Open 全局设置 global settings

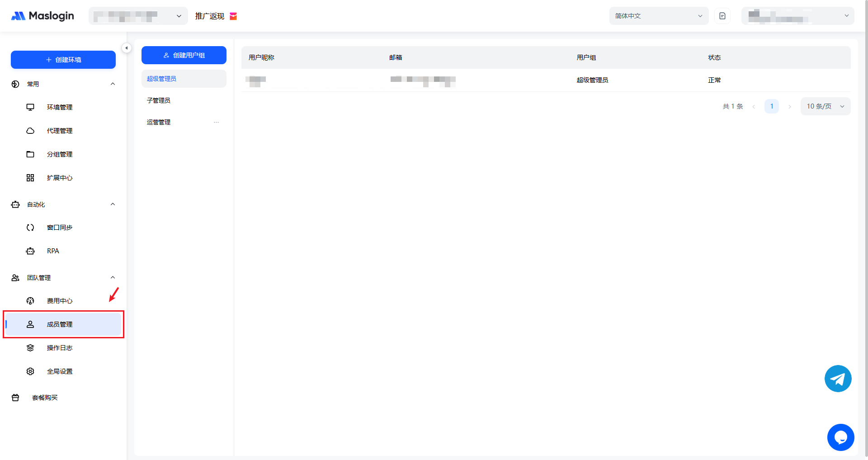pyautogui.click(x=59, y=371)
